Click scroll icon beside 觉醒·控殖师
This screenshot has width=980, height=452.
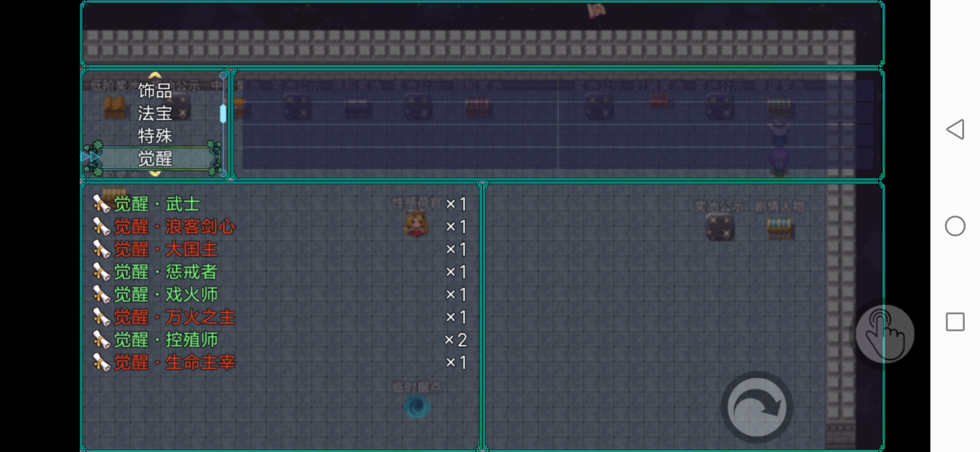pyautogui.click(x=101, y=340)
